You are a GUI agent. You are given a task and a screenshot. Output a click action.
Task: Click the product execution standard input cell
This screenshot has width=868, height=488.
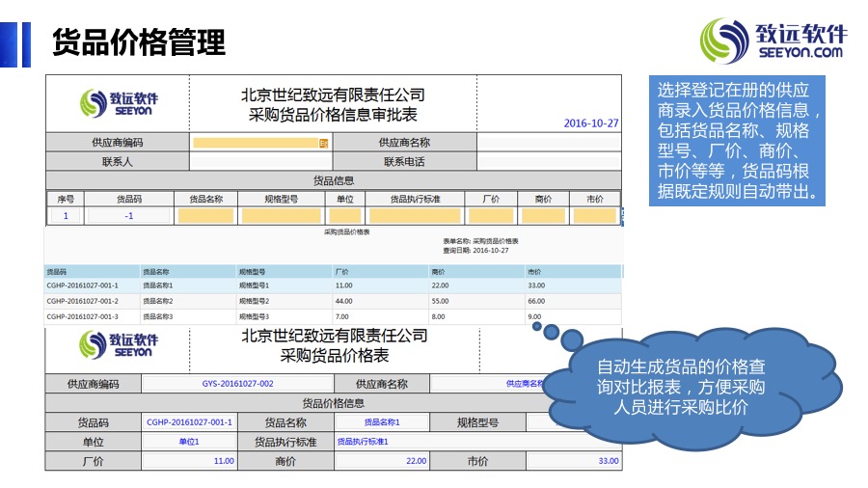[x=415, y=216]
